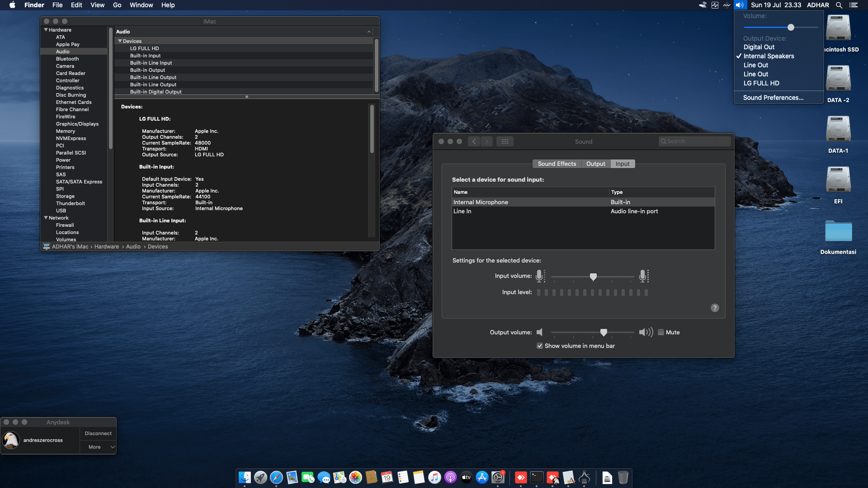Enable Mute for output volume
868x488 pixels.
(660, 332)
